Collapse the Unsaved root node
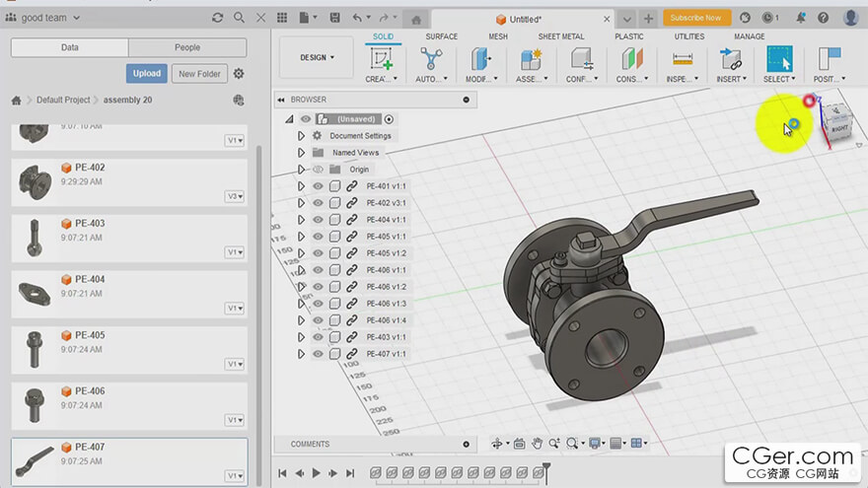Image resolution: width=868 pixels, height=488 pixels. [x=289, y=119]
